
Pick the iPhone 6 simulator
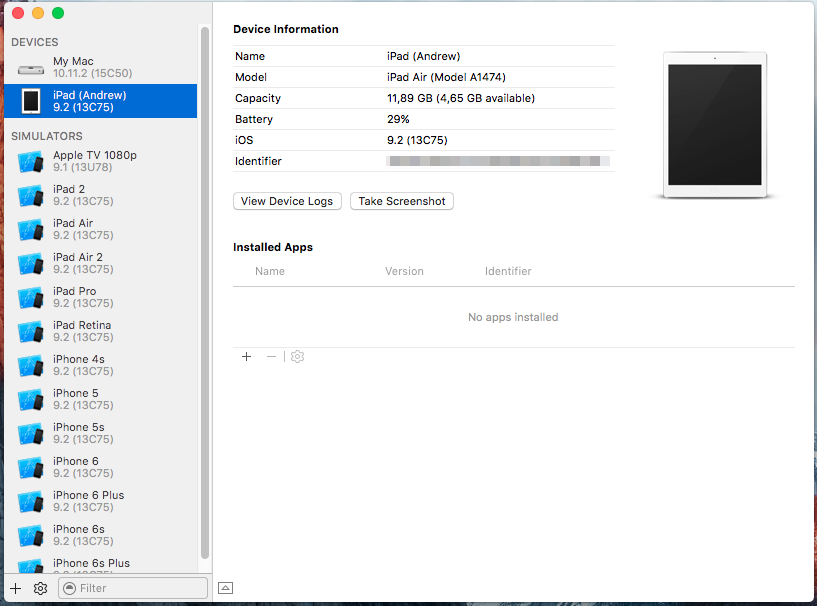tap(101, 467)
